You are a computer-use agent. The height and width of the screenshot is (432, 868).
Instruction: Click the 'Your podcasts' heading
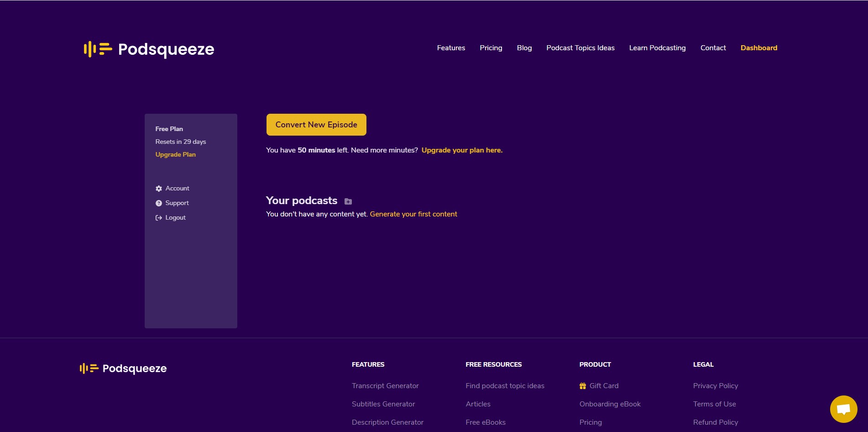coord(302,201)
